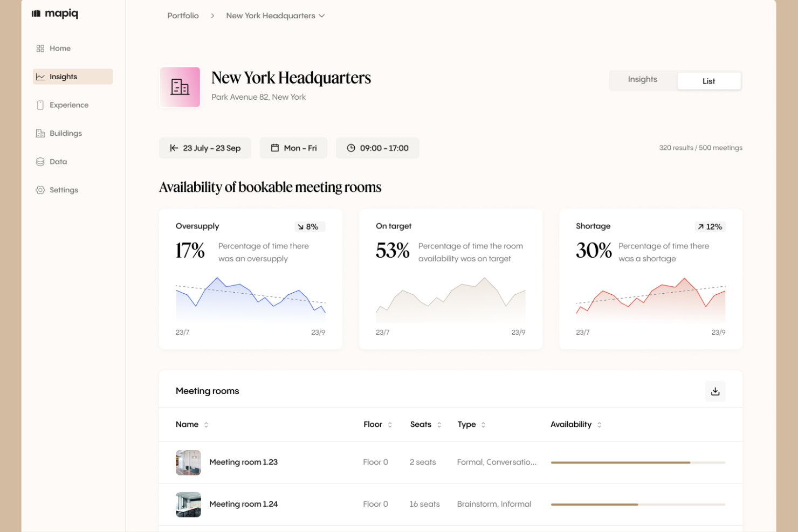Click 'Formal, Conversatio...' type cell
This screenshot has width=798, height=532.
tap(497, 462)
